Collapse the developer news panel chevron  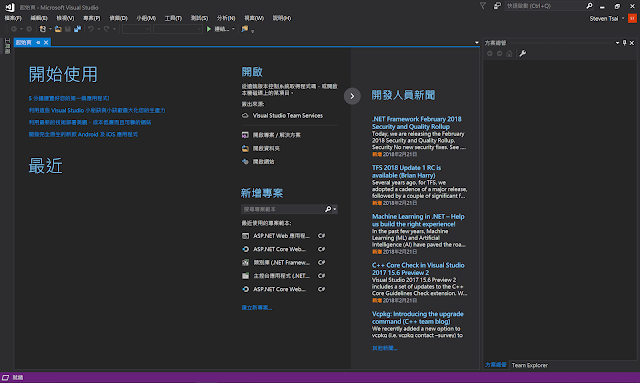tap(352, 96)
